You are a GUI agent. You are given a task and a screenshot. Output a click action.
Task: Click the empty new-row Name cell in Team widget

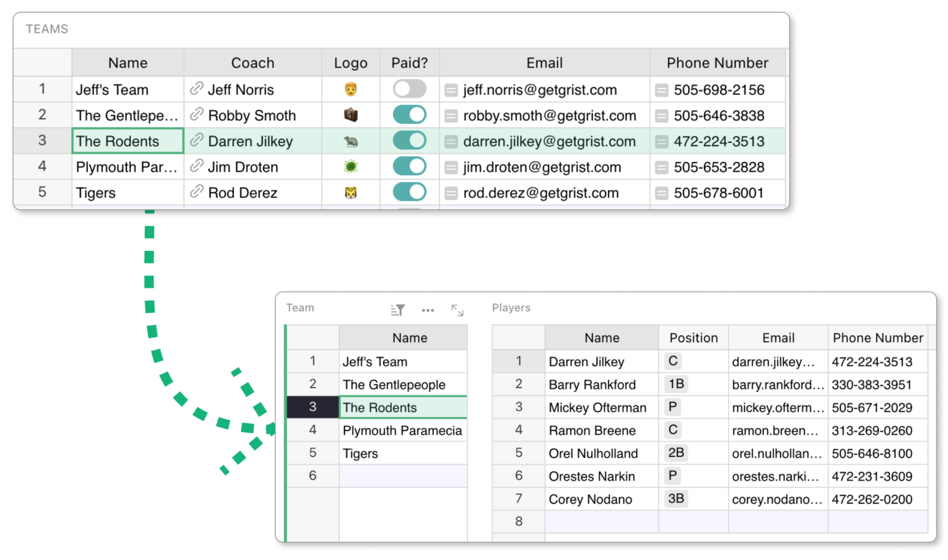click(403, 476)
